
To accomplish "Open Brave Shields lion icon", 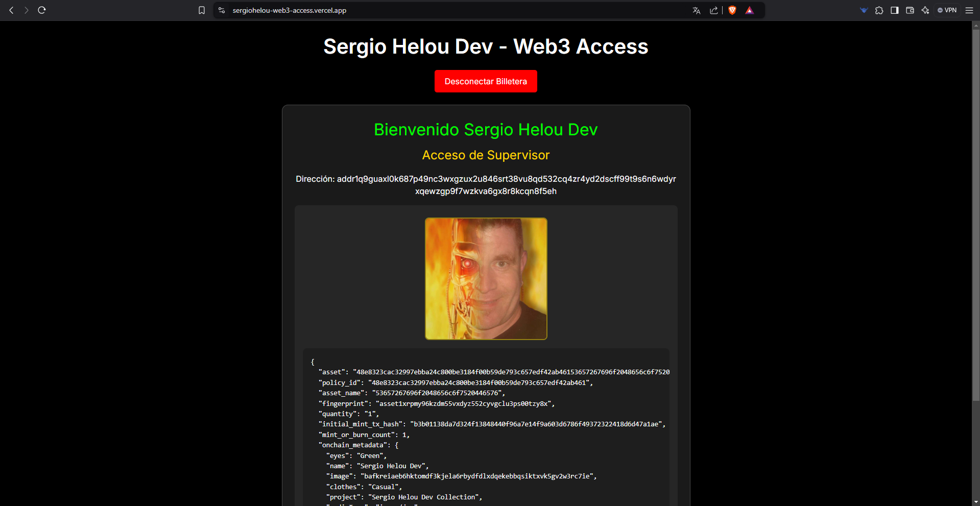I will [x=732, y=10].
